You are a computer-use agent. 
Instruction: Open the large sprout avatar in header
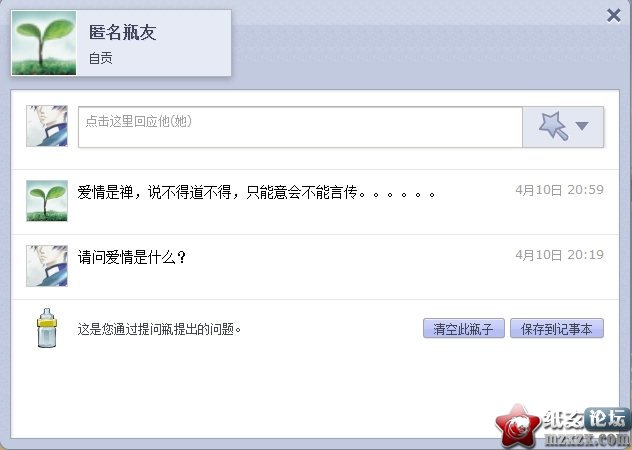[44, 43]
